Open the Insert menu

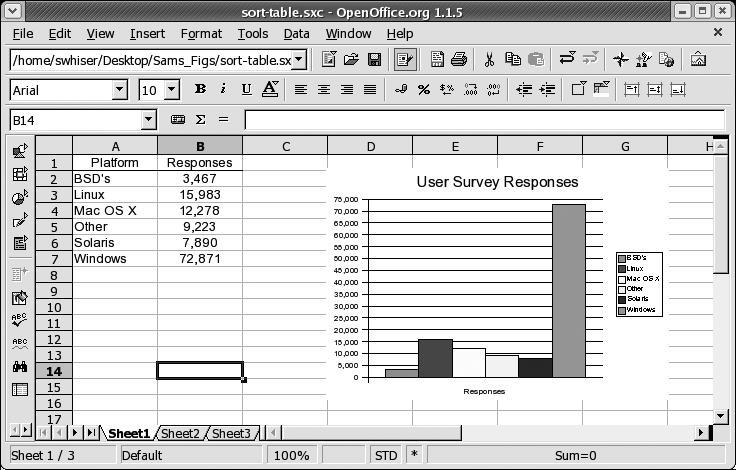(147, 34)
